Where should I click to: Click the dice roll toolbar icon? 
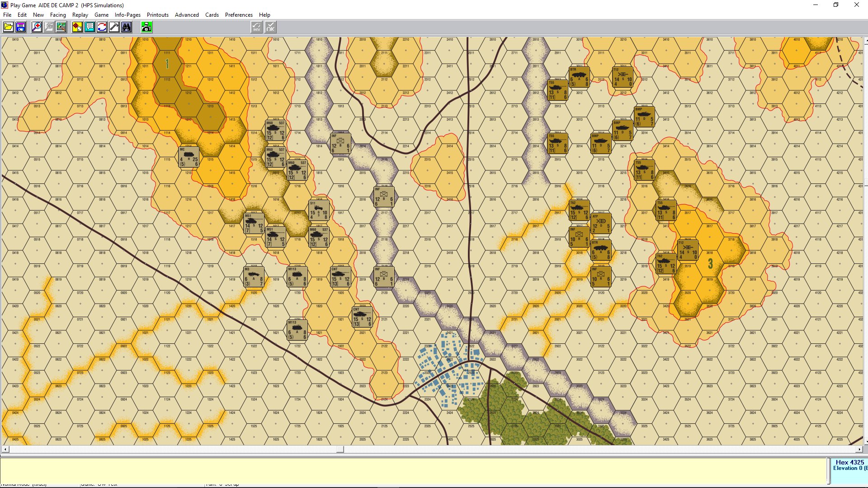77,27
